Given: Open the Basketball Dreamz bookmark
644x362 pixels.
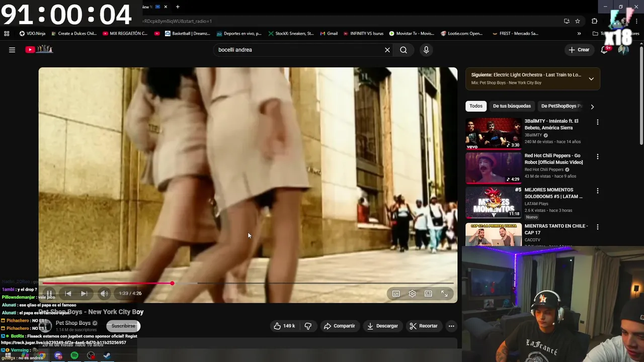Looking at the screenshot, I should 188,34.
